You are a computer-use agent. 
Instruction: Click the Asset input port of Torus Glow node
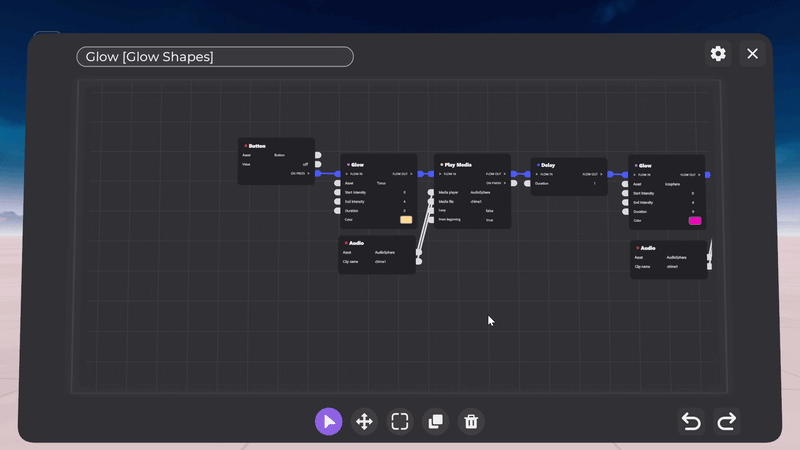click(x=337, y=183)
